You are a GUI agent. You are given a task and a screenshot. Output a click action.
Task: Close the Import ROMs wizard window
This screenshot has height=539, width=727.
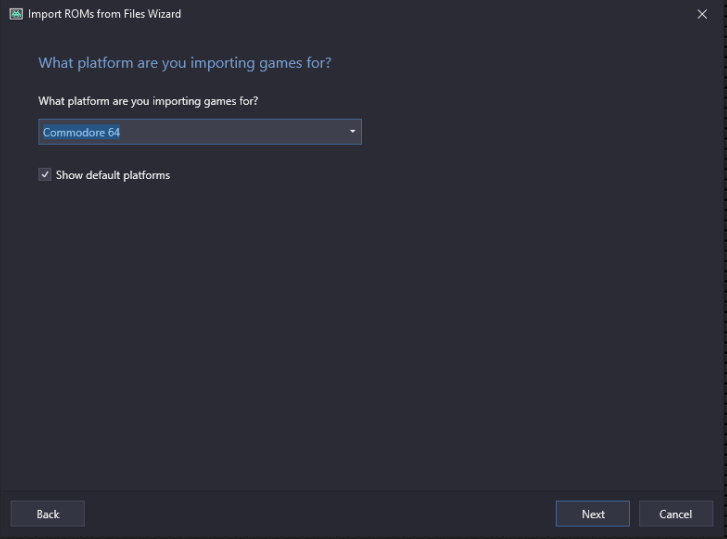coord(702,14)
